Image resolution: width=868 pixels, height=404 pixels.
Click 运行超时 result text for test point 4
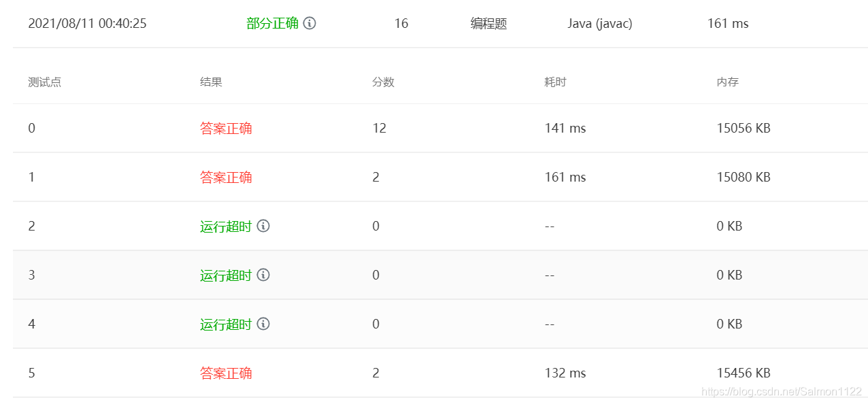(226, 324)
